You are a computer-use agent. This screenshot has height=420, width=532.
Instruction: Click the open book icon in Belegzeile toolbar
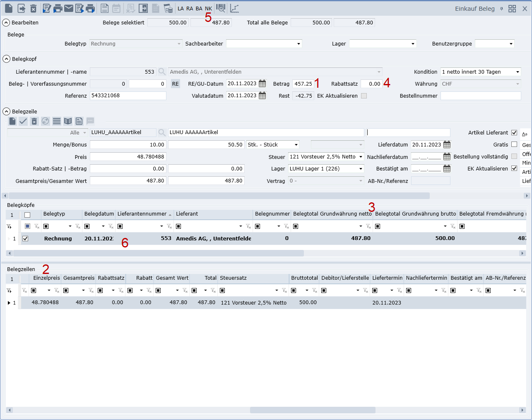(68, 121)
